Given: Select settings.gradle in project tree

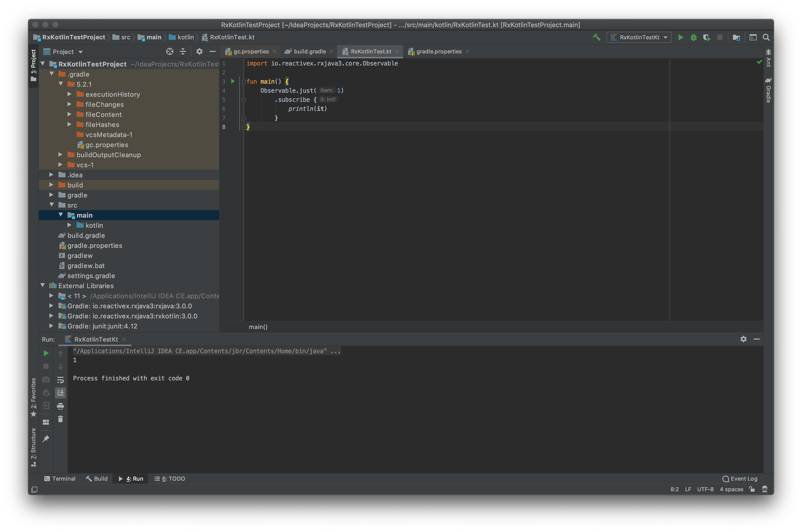Looking at the screenshot, I should tap(91, 276).
